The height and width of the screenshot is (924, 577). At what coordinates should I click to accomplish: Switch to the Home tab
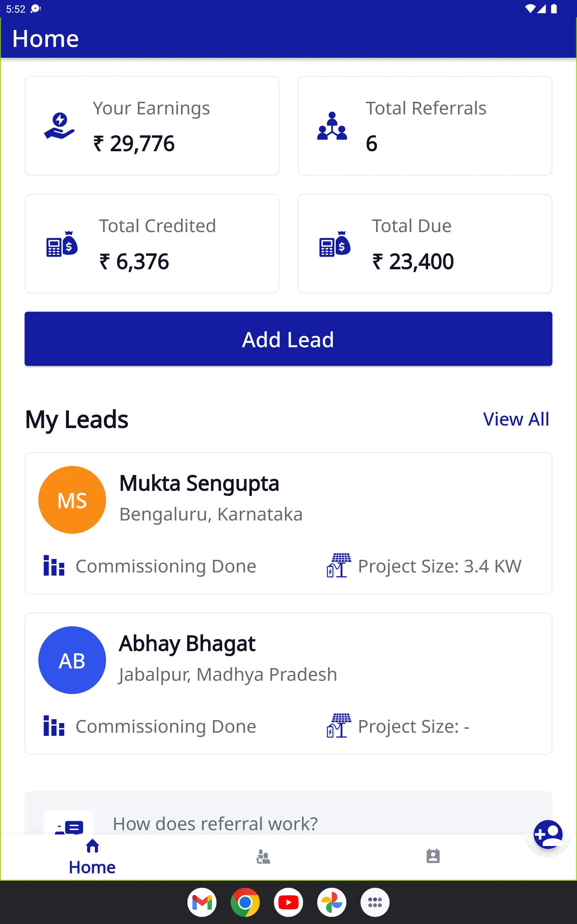[x=92, y=858]
